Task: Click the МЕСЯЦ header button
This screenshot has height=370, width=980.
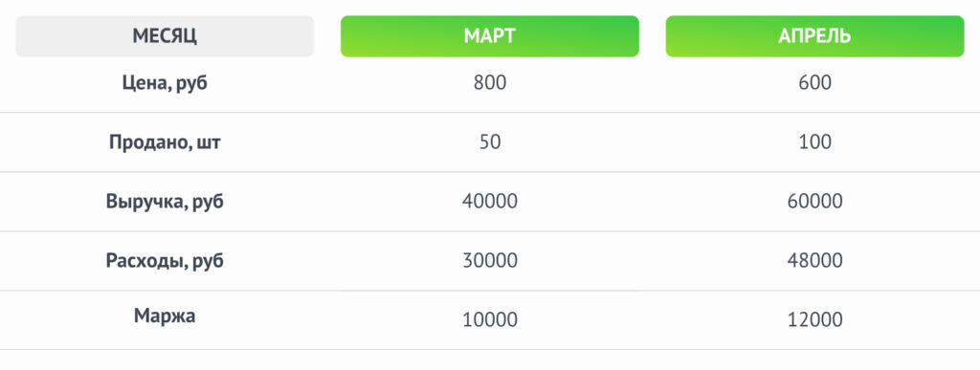Action: (165, 36)
